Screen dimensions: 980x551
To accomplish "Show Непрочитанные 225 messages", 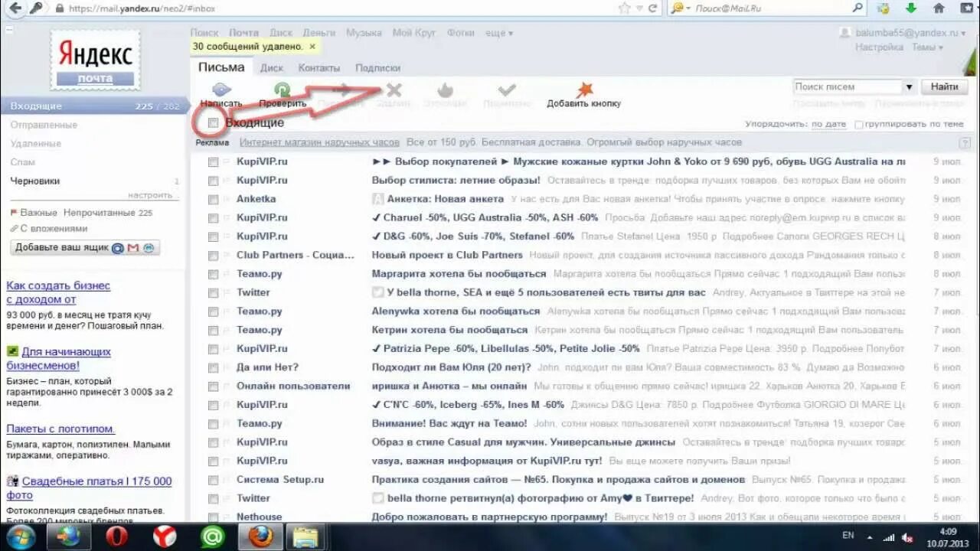I will click(108, 213).
